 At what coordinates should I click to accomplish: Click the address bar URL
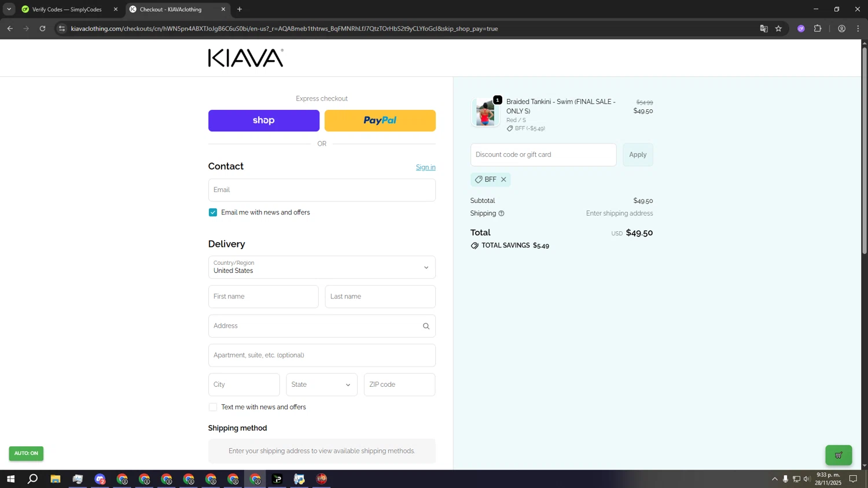pos(284,28)
